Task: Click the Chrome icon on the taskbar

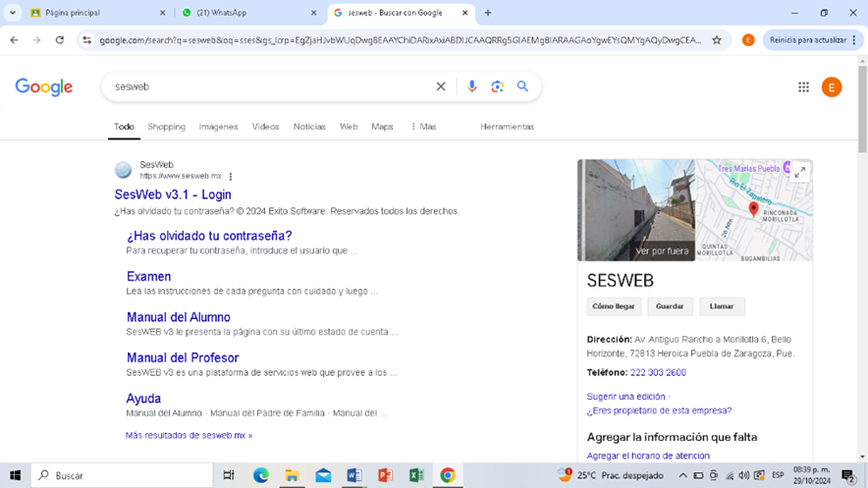Action: pos(448,475)
